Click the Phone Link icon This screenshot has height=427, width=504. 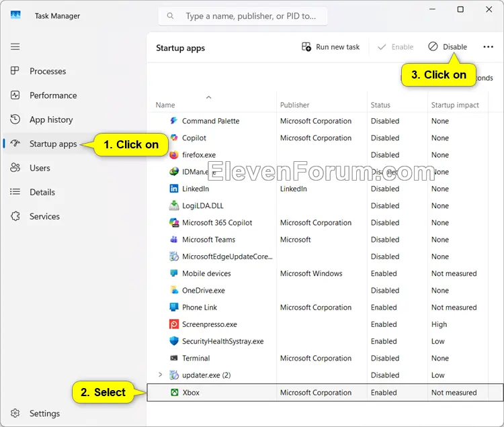[174, 307]
